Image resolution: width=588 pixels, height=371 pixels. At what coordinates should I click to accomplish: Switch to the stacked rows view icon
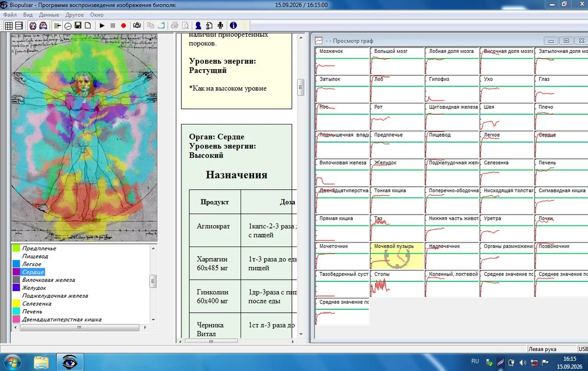coord(19,25)
